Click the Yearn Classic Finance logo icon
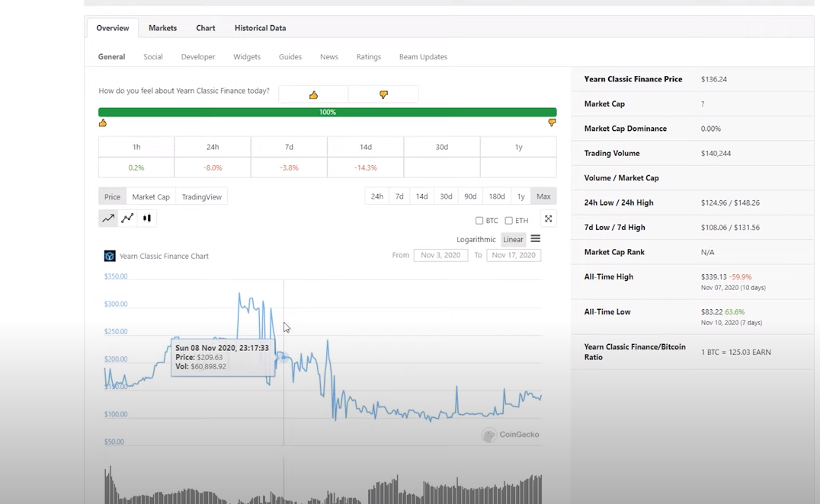820x504 pixels. click(110, 256)
